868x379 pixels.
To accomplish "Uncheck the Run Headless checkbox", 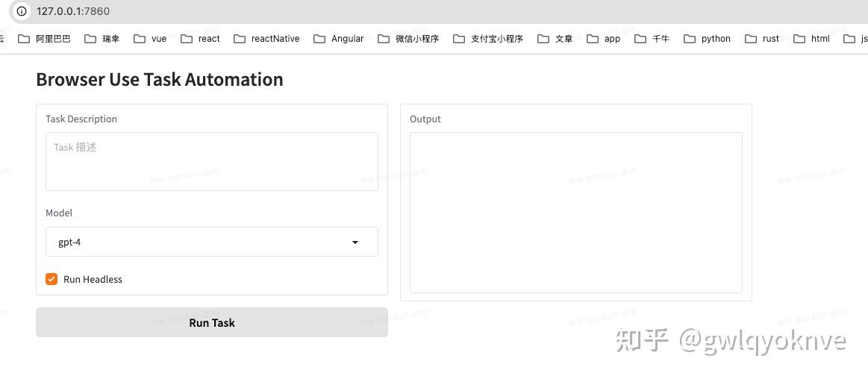I will click(x=51, y=279).
